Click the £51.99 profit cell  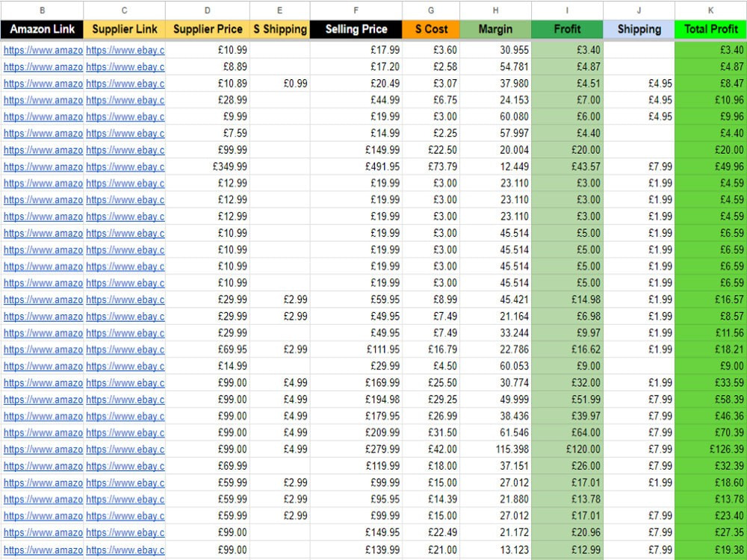pos(567,399)
